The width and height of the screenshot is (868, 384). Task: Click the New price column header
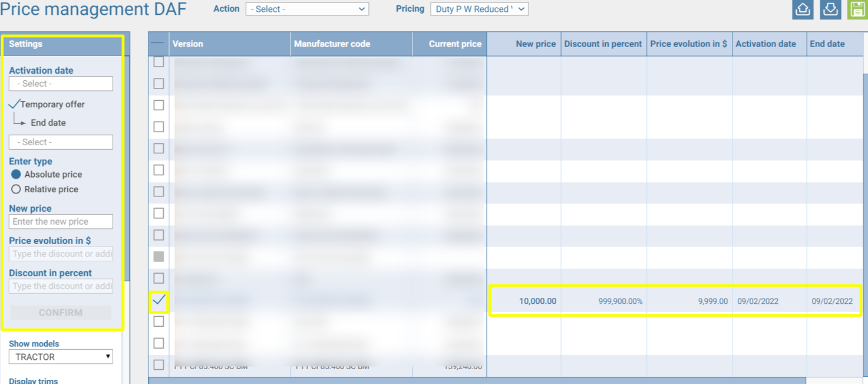[524, 44]
